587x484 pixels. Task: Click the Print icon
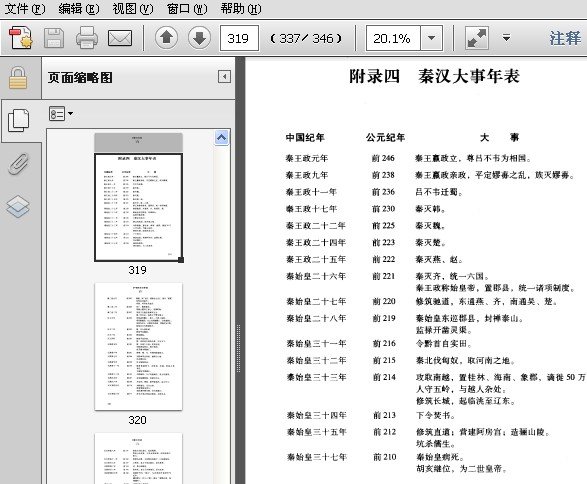click(87, 38)
